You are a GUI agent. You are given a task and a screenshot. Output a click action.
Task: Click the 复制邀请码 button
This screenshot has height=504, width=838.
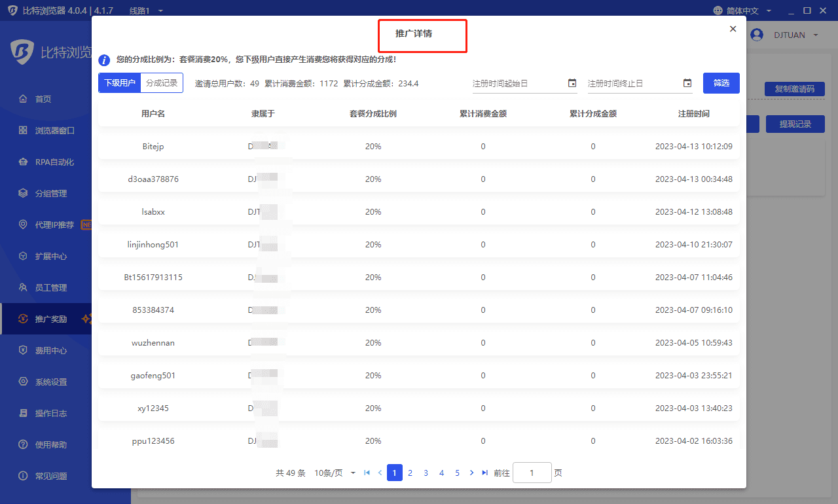click(x=794, y=89)
